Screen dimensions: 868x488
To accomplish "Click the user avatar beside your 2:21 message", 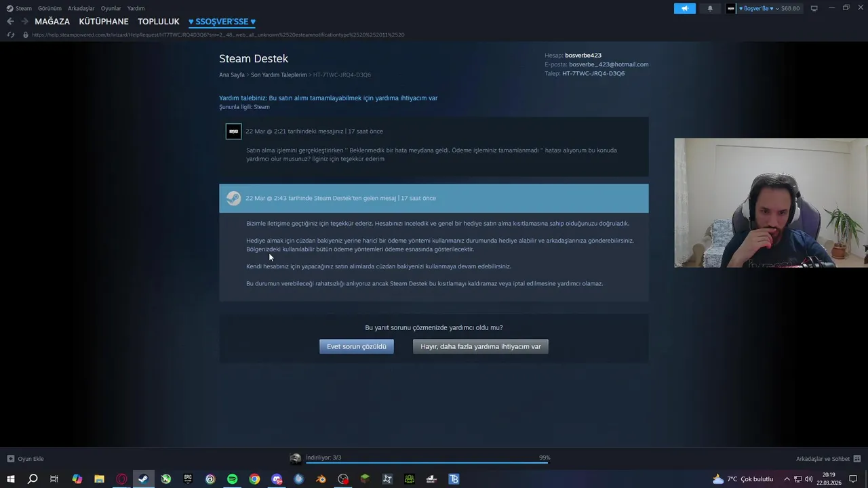I will [233, 131].
